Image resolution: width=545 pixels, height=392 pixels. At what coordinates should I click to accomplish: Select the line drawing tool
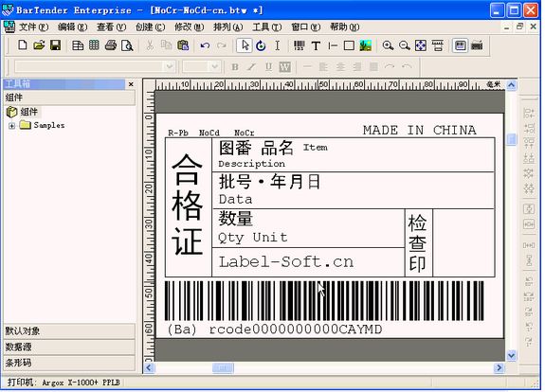point(333,45)
